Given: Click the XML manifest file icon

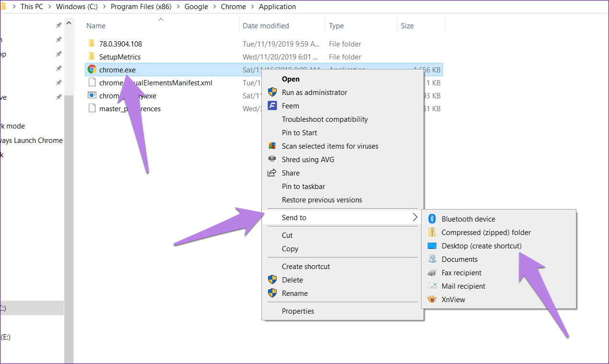Looking at the screenshot, I should pos(92,82).
